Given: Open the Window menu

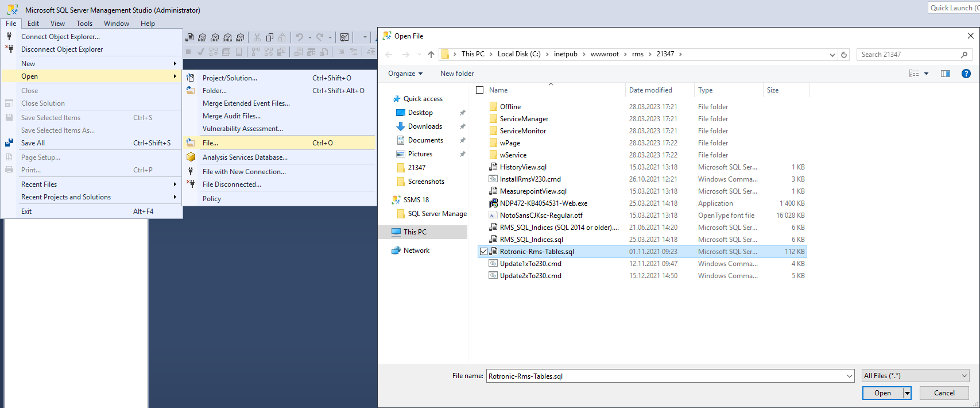Looking at the screenshot, I should 117,24.
